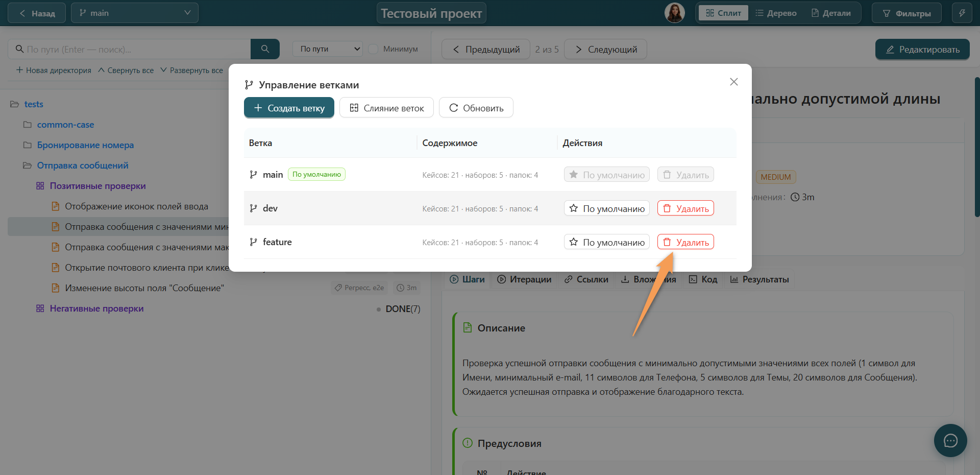980x475 pixels.
Task: Delete the feature branch
Action: pyautogui.click(x=685, y=242)
